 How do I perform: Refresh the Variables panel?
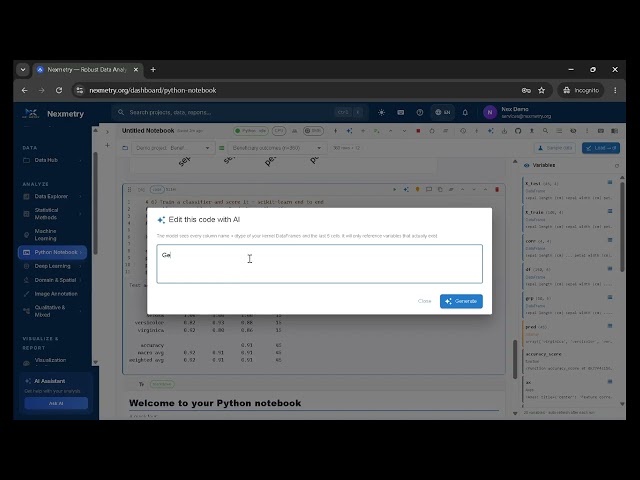(x=617, y=166)
